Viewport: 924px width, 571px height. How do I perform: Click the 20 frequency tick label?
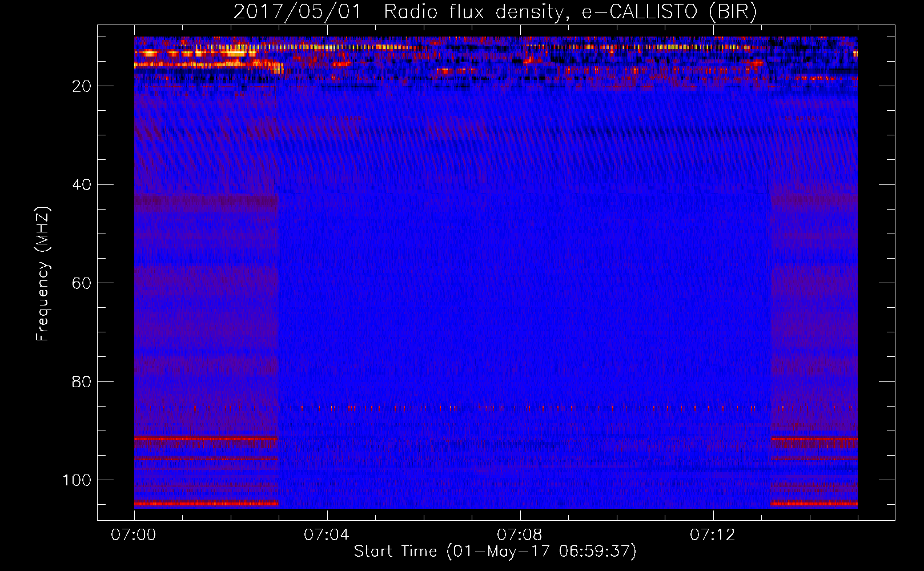pyautogui.click(x=82, y=86)
